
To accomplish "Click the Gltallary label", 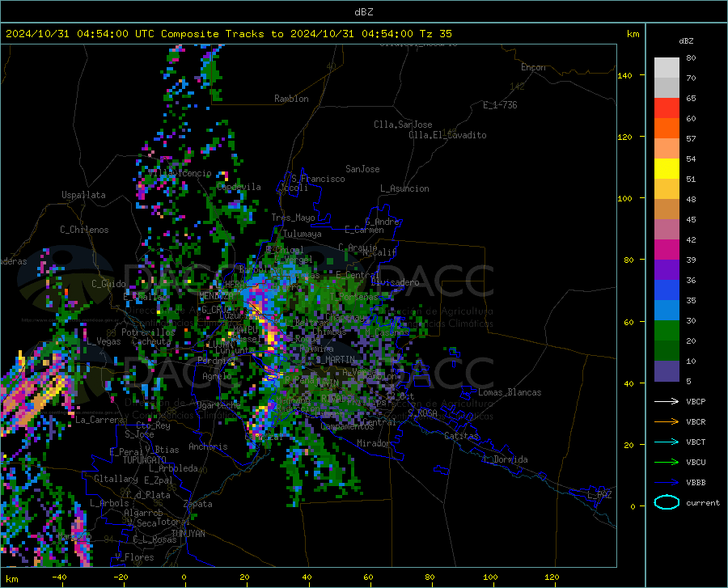I will (116, 479).
